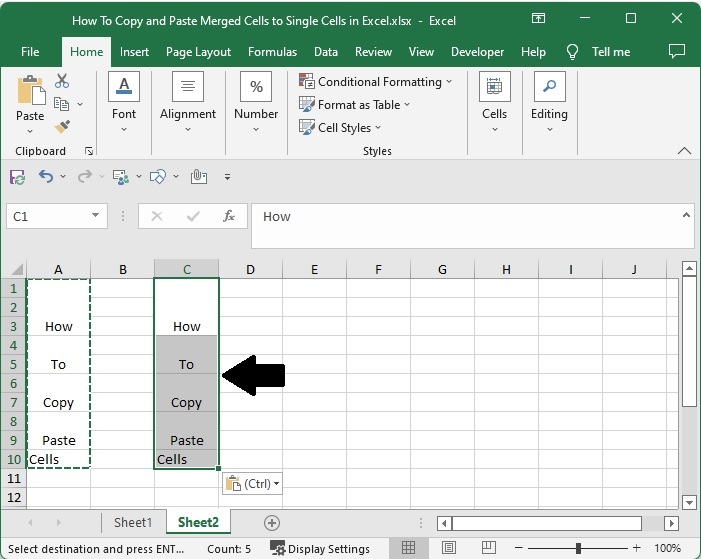Screen dimensions: 701x559
Task: Click the Editing magnifier icon
Action: click(x=549, y=88)
